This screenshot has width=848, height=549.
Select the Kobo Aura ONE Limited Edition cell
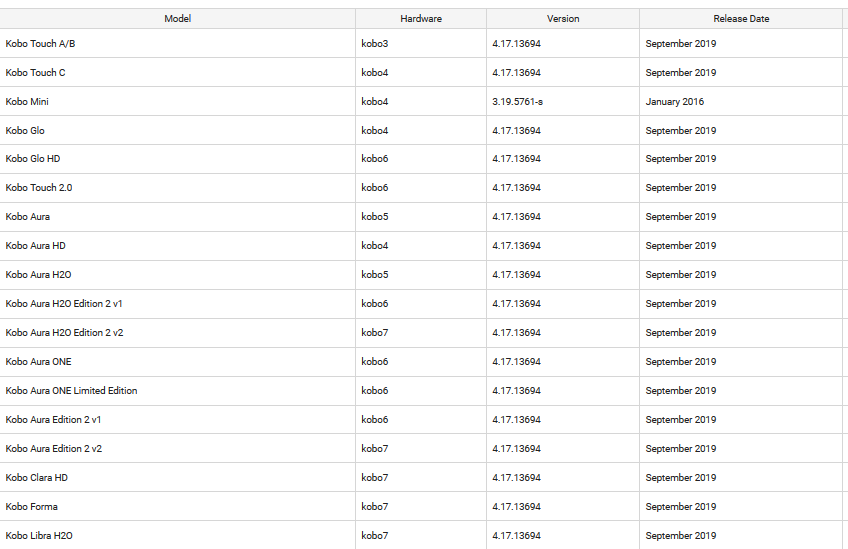point(71,391)
